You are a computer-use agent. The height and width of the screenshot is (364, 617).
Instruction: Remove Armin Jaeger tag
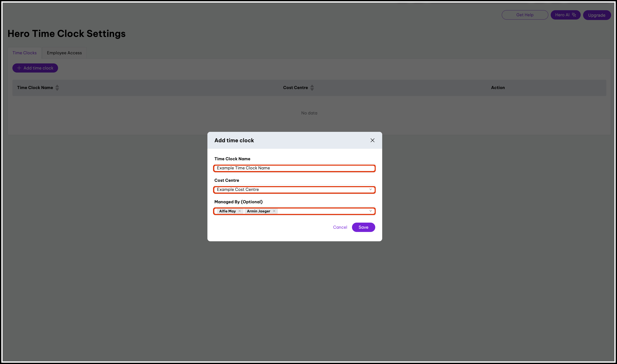274,211
